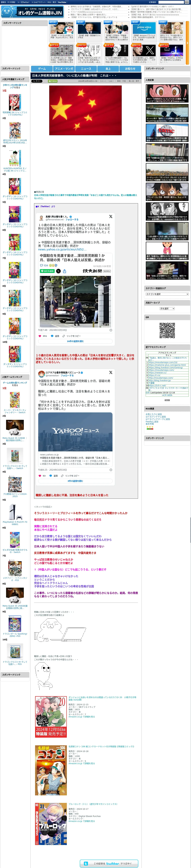Click black X circle icon in article preview
191x868 pixels.
click(x=58, y=271)
